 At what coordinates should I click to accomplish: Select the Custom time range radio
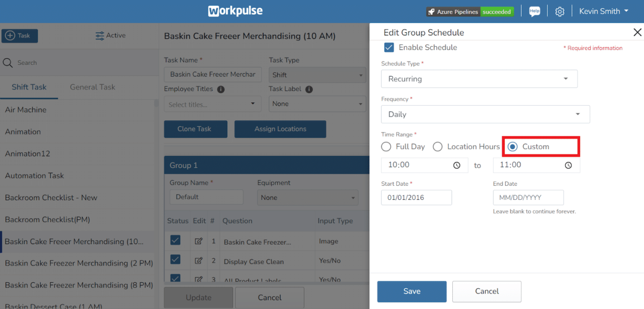[513, 147]
